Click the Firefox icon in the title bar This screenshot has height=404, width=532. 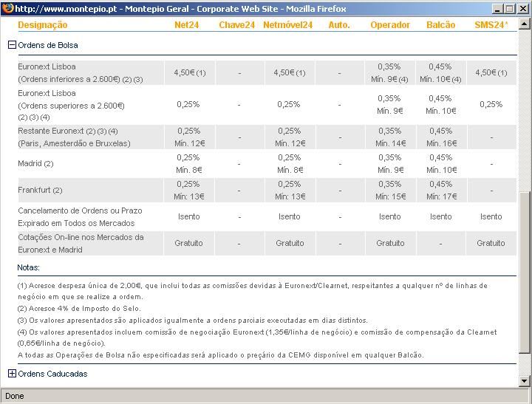(7, 8)
